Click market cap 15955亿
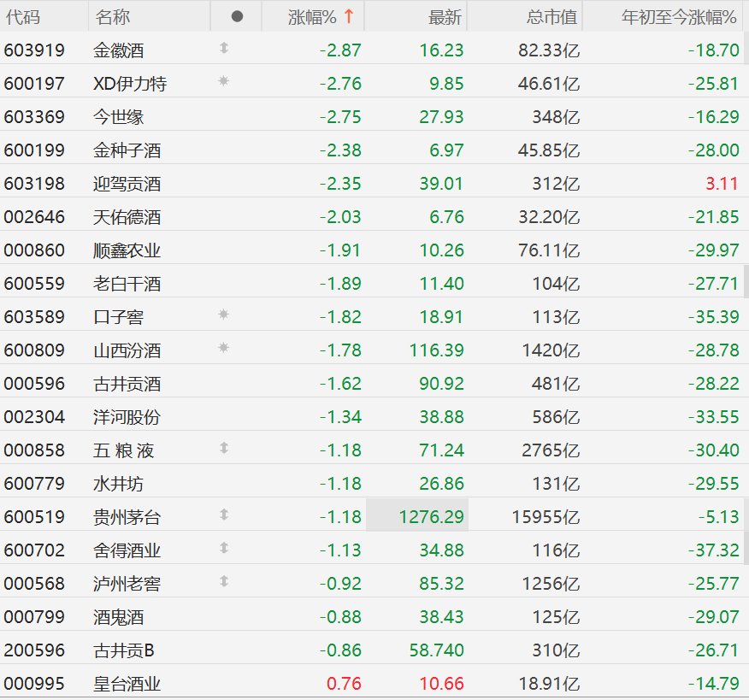The image size is (749, 700). [x=546, y=517]
